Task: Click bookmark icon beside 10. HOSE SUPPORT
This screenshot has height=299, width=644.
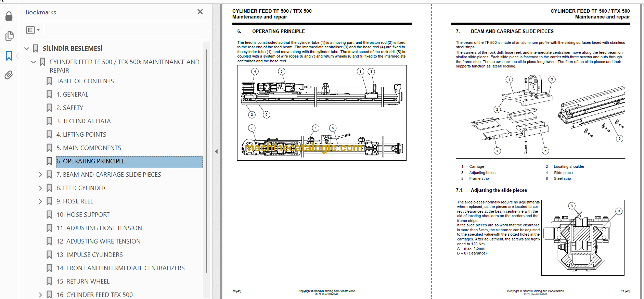Action: coord(49,215)
